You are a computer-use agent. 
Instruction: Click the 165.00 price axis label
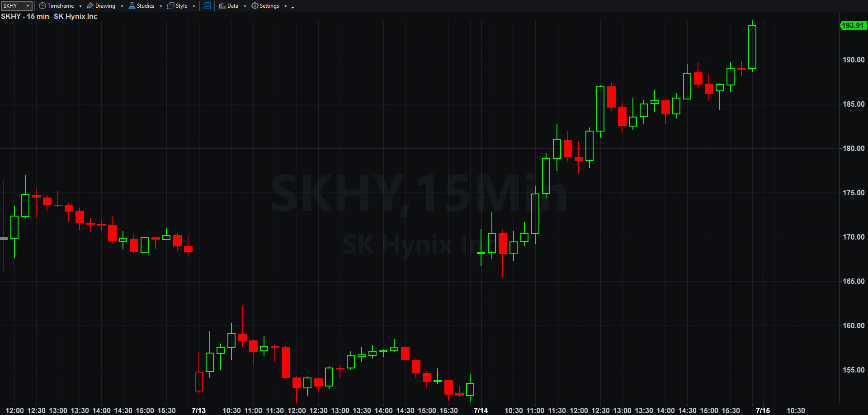tap(854, 281)
